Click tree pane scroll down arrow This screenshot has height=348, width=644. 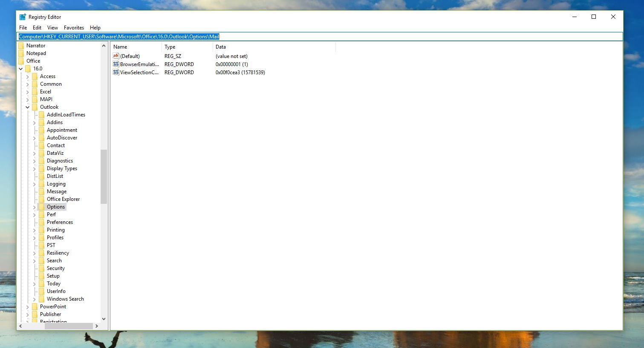[x=104, y=319]
